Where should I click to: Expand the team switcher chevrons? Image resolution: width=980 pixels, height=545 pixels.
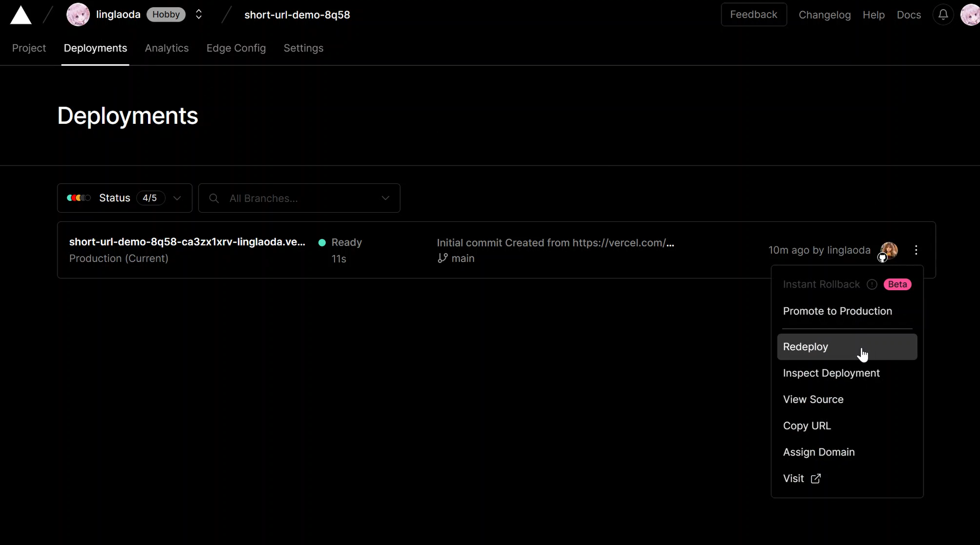pyautogui.click(x=199, y=14)
